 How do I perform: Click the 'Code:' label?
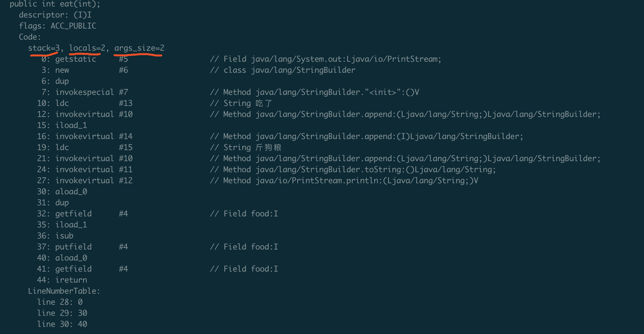click(30, 37)
